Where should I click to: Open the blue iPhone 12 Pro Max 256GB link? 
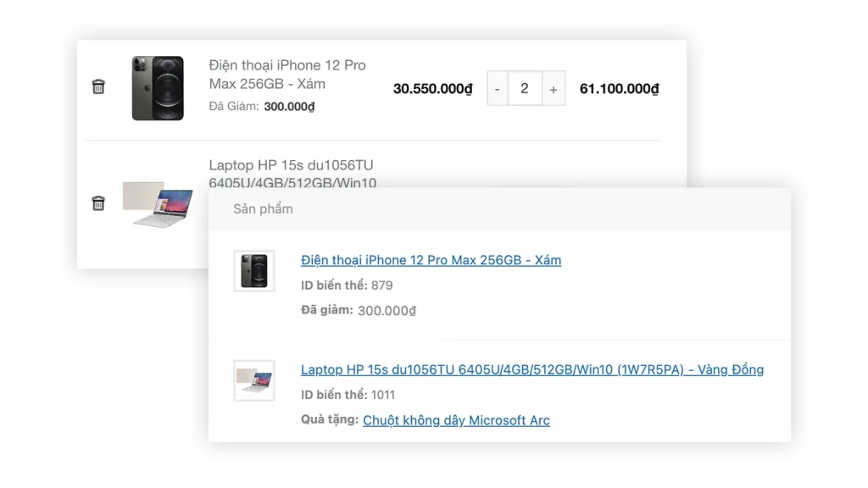click(x=431, y=260)
